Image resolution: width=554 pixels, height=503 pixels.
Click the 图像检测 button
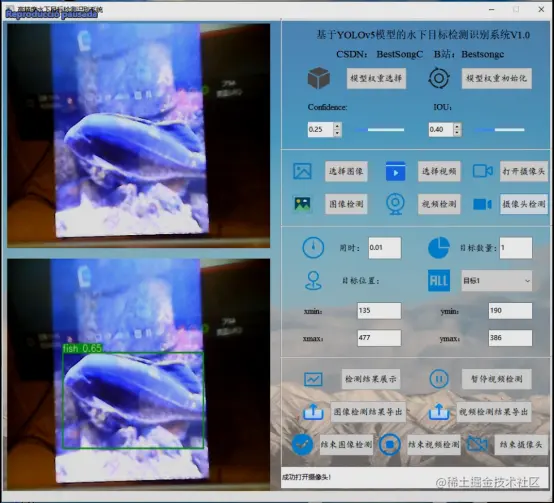(346, 204)
